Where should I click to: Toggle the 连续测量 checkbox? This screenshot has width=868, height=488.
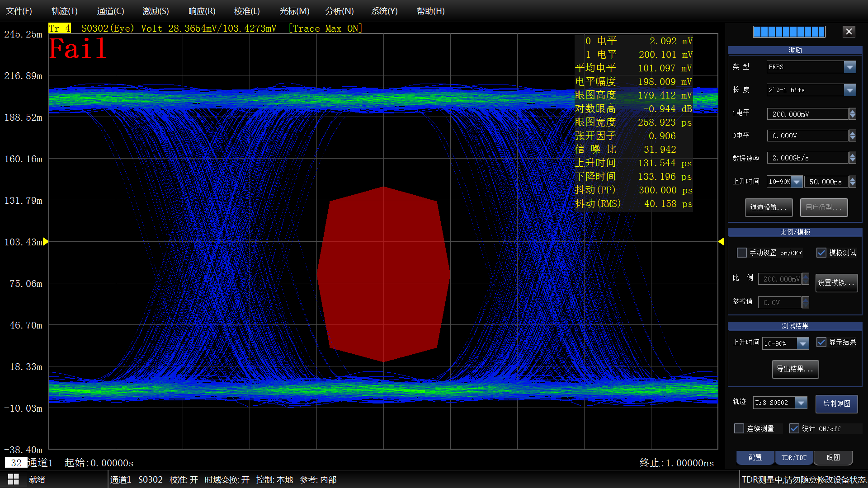click(x=739, y=428)
